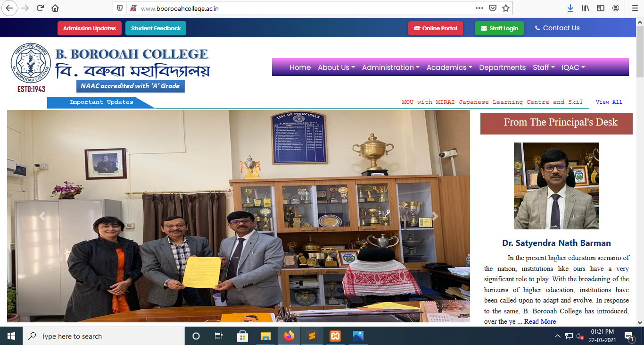Go back to the previous page
This screenshot has width=644, height=345.
pos(10,8)
